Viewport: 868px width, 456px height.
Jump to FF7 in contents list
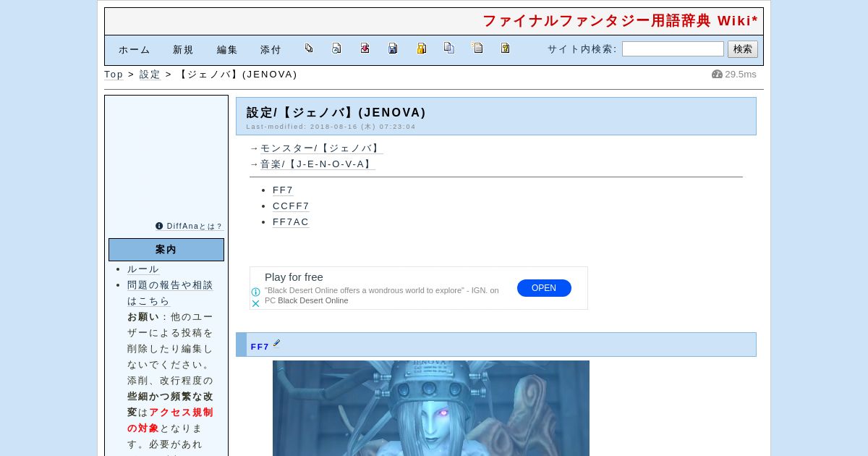pos(283,190)
